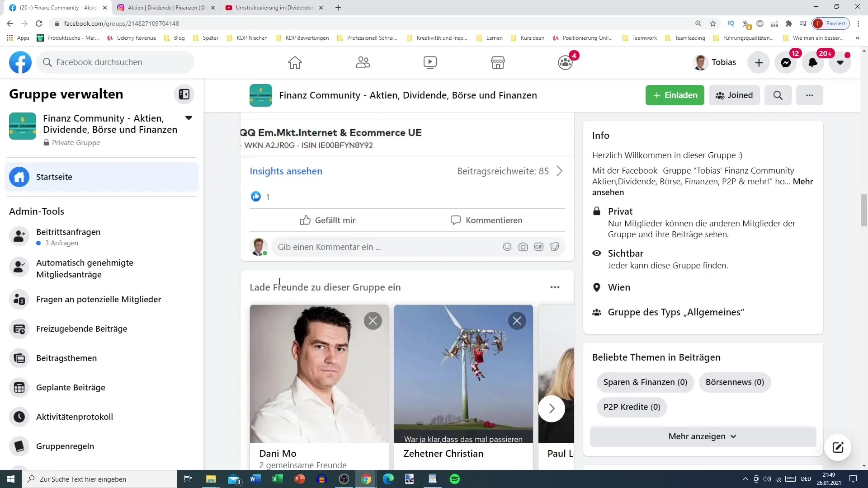This screenshot has width=868, height=488.
Task: Open options for Lade Freunde section
Action: coord(555,287)
